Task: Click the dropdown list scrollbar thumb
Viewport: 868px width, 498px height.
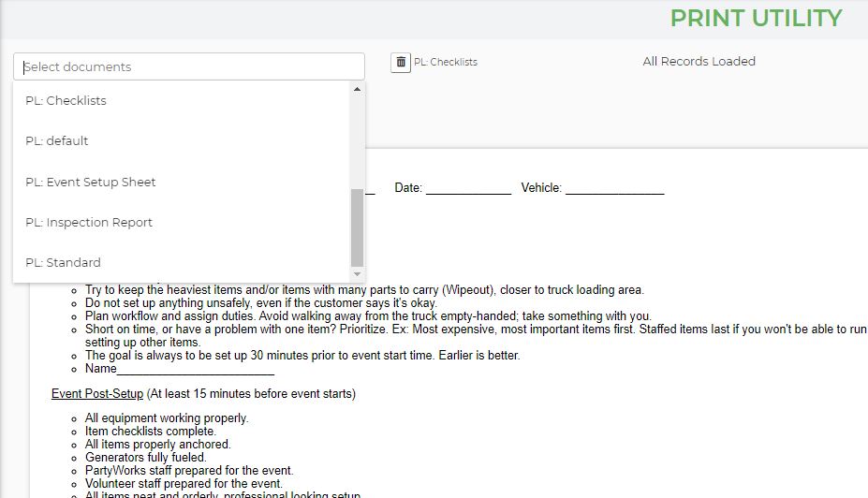Action: click(x=357, y=227)
